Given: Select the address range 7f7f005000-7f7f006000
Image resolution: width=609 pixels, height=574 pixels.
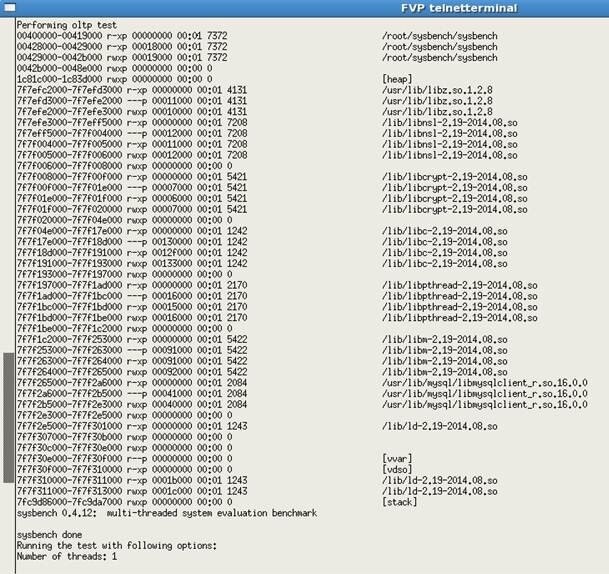Looking at the screenshot, I should [x=70, y=155].
